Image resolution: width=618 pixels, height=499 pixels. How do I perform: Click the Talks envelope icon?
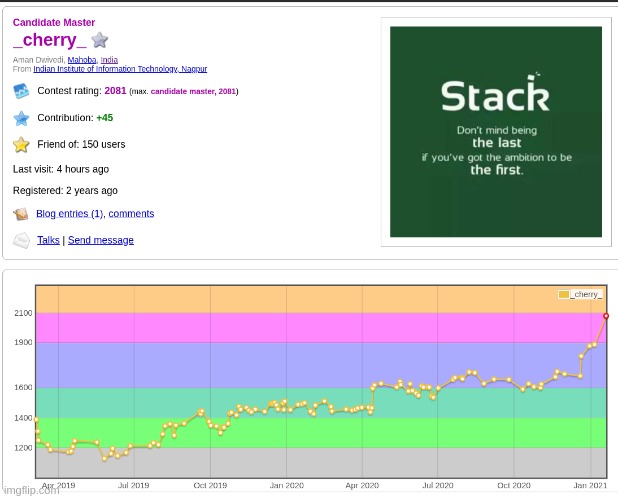pyautogui.click(x=21, y=240)
